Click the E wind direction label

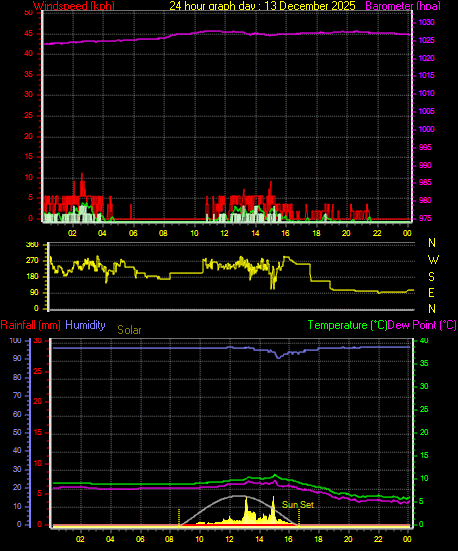431,292
